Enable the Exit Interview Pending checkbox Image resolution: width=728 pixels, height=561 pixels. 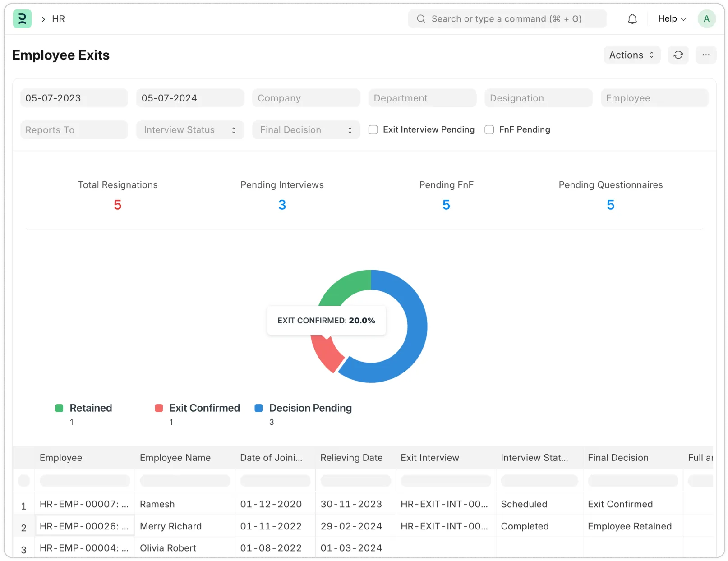point(373,130)
